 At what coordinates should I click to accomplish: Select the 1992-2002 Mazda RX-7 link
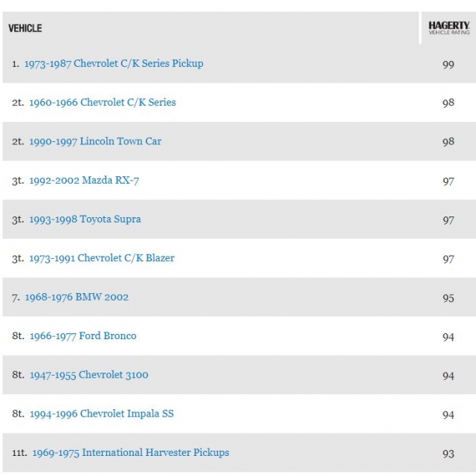pyautogui.click(x=84, y=181)
